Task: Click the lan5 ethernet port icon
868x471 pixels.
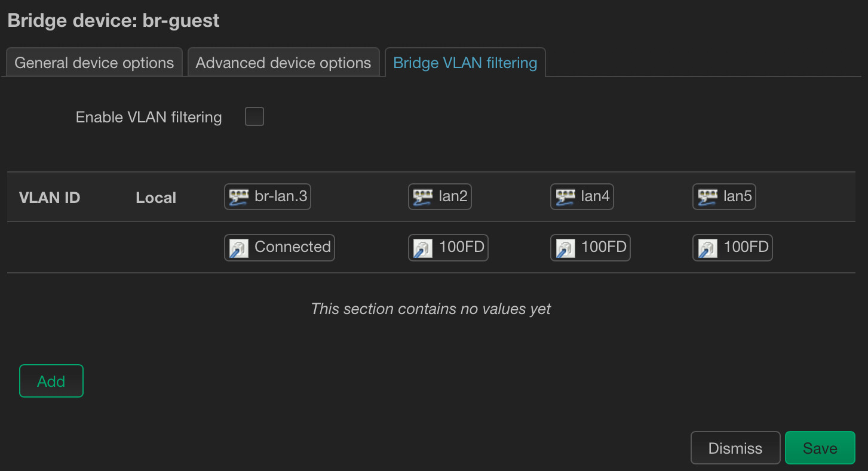Action: pyautogui.click(x=707, y=197)
